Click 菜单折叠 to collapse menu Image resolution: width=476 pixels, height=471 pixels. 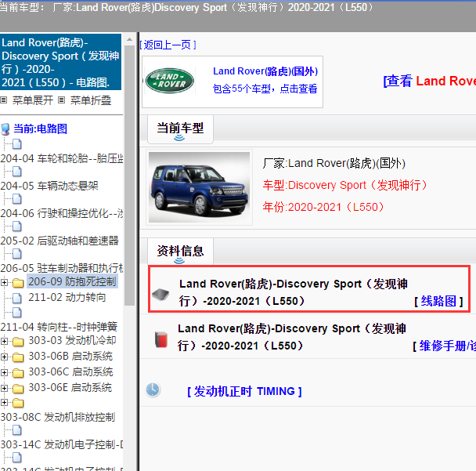(x=91, y=100)
